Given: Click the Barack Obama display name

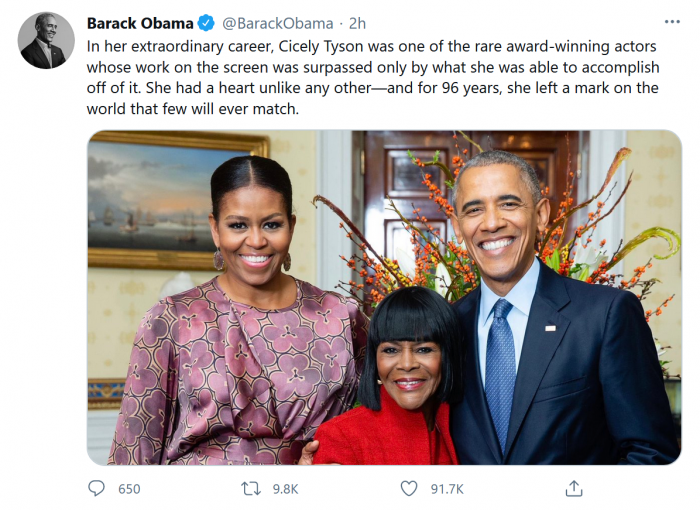Looking at the screenshot, I should (139, 23).
